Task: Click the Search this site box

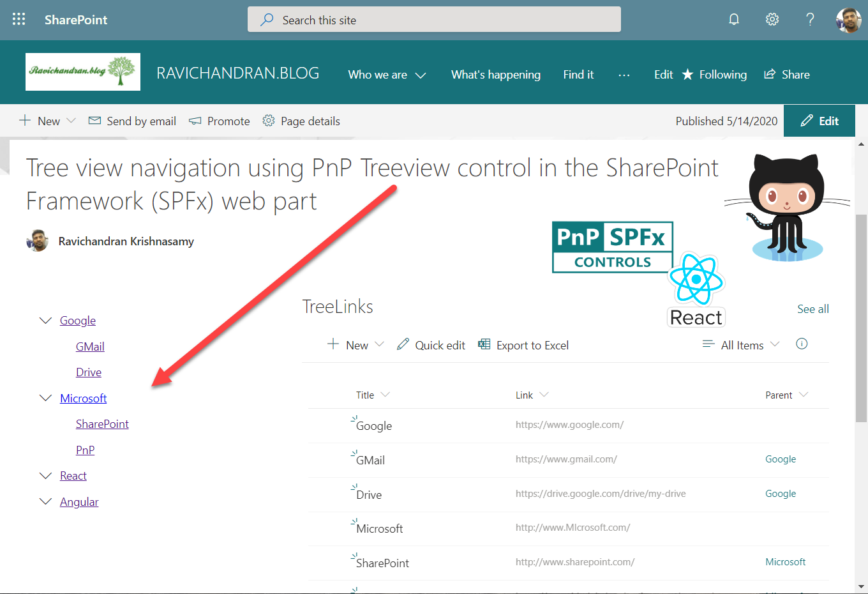Action: 434,20
